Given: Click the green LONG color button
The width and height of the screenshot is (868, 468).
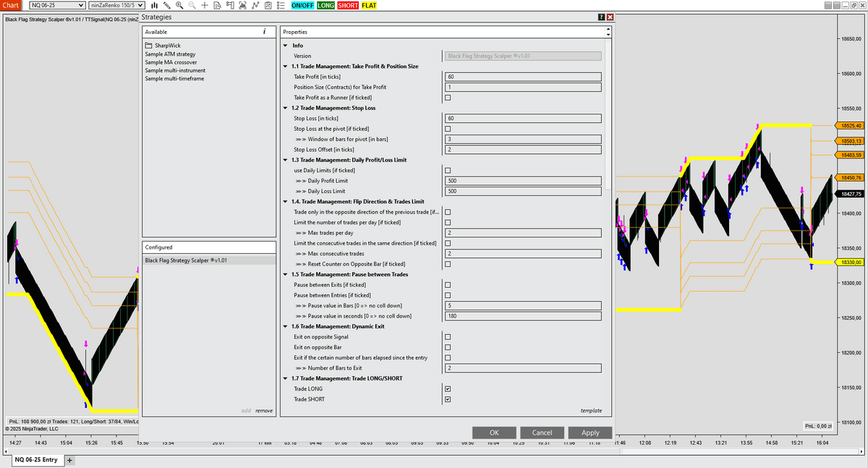Looking at the screenshot, I should [325, 6].
